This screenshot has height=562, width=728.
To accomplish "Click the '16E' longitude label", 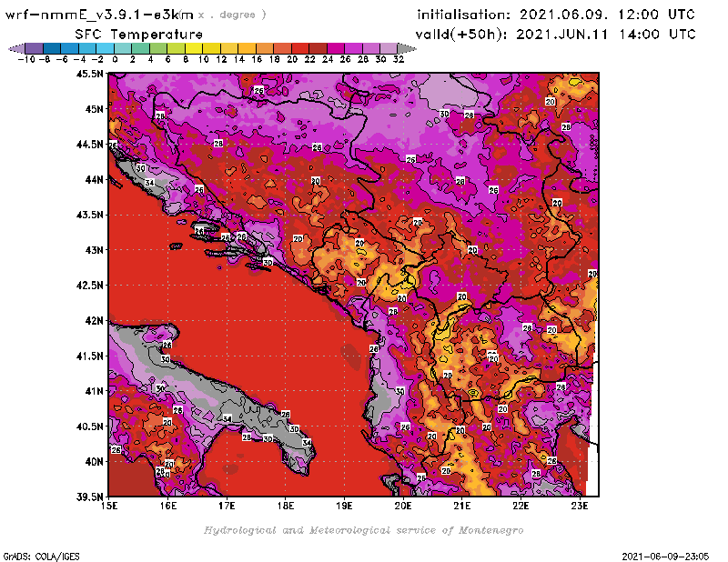I will pyautogui.click(x=168, y=506).
